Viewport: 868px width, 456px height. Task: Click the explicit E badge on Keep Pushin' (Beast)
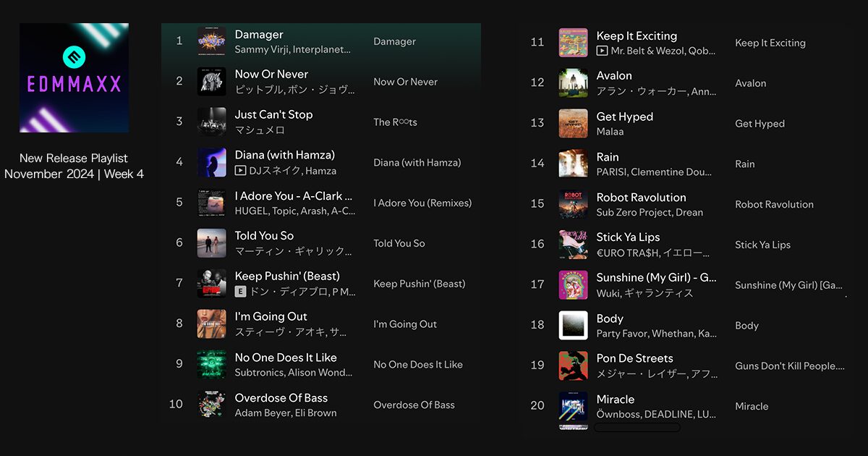pyautogui.click(x=240, y=292)
